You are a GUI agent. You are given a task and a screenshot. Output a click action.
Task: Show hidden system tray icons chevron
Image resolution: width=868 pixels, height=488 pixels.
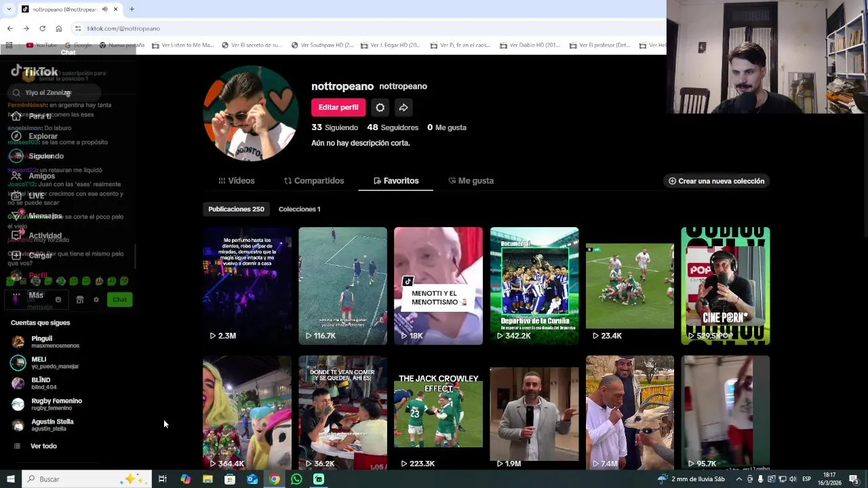coord(738,479)
